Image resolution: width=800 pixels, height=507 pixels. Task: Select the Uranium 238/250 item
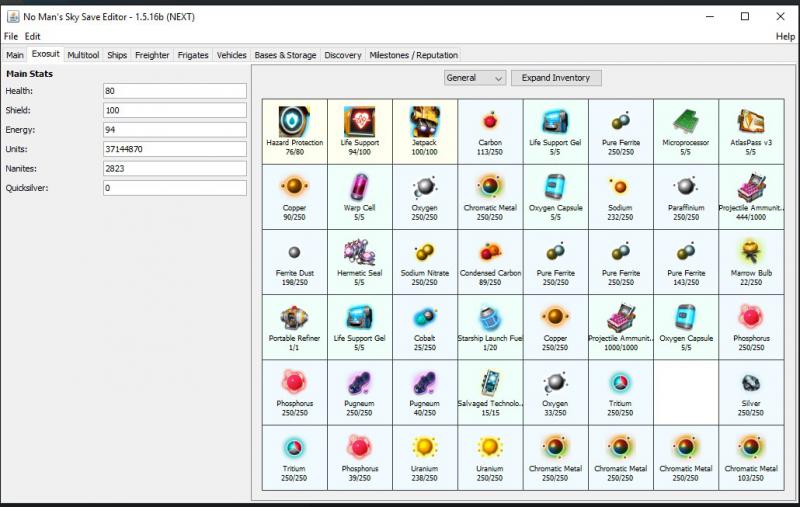tap(425, 458)
